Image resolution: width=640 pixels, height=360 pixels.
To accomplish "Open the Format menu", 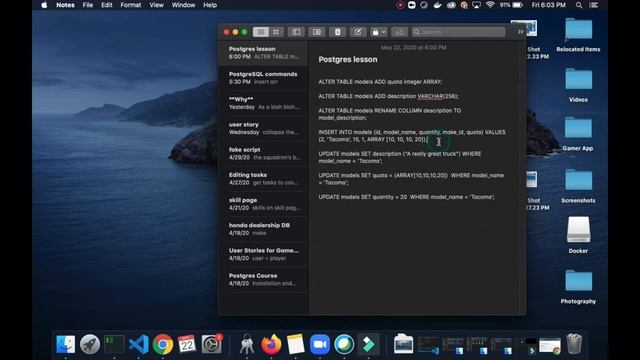I will click(131, 5).
